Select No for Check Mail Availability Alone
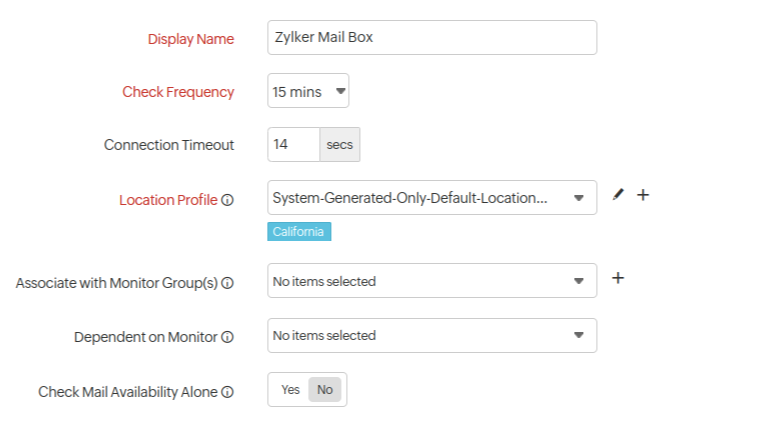Image resolution: width=765 pixels, height=431 pixels. [x=324, y=390]
